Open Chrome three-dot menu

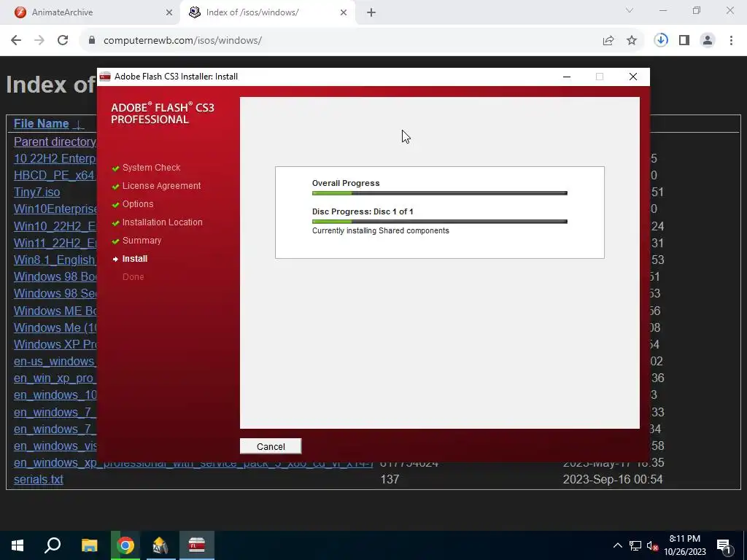731,41
